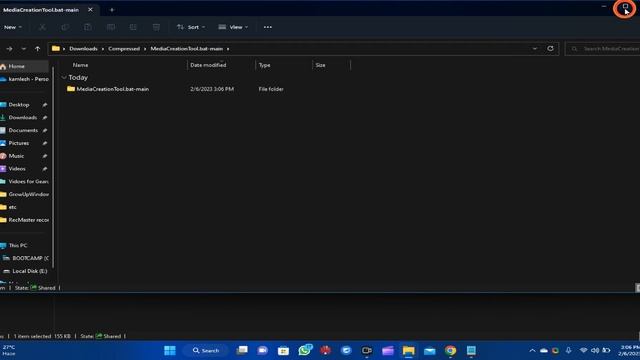Open the See more ellipsis menu
The width and height of the screenshot is (640, 360).
click(x=268, y=27)
